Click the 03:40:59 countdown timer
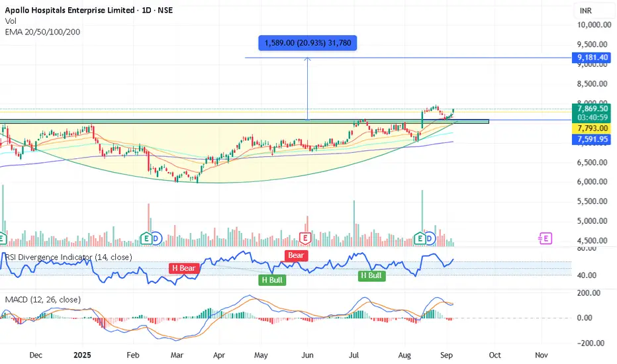The width and height of the screenshot is (617, 364). pyautogui.click(x=591, y=118)
